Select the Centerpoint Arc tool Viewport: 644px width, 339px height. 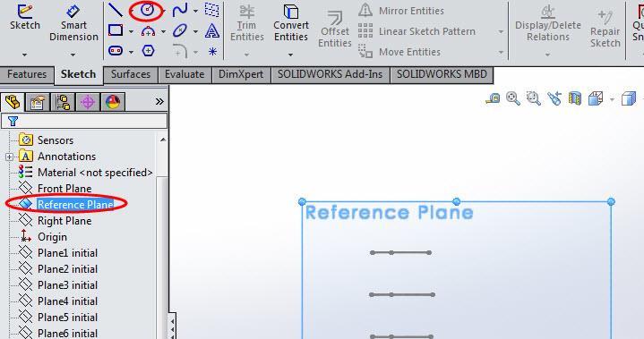pyautogui.click(x=148, y=31)
